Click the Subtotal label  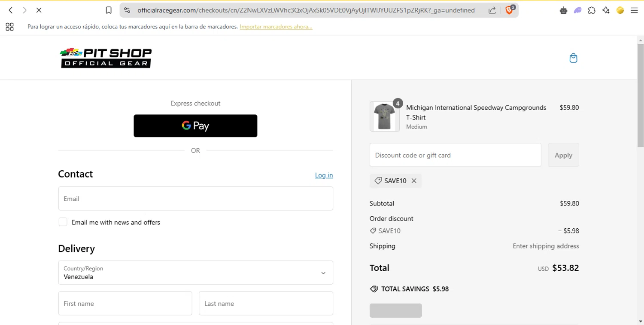tap(382, 203)
